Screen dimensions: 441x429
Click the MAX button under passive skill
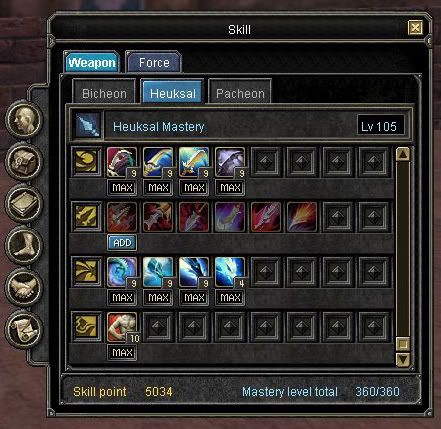pyautogui.click(x=122, y=353)
